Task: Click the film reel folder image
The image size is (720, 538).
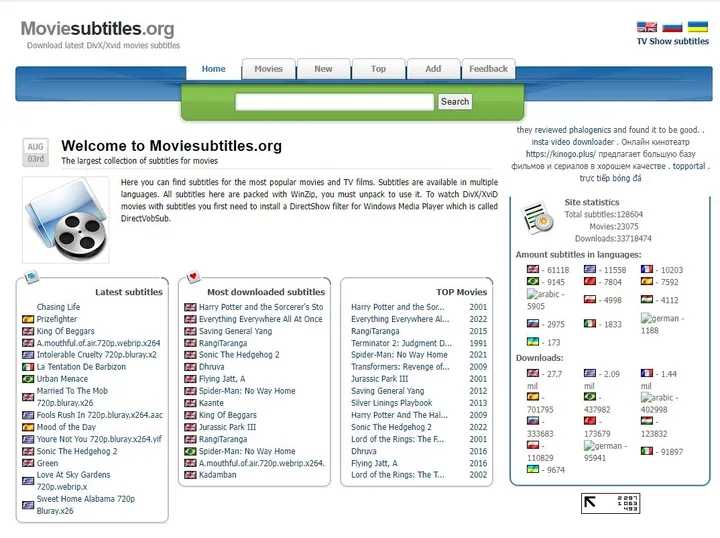Action: (x=66, y=220)
